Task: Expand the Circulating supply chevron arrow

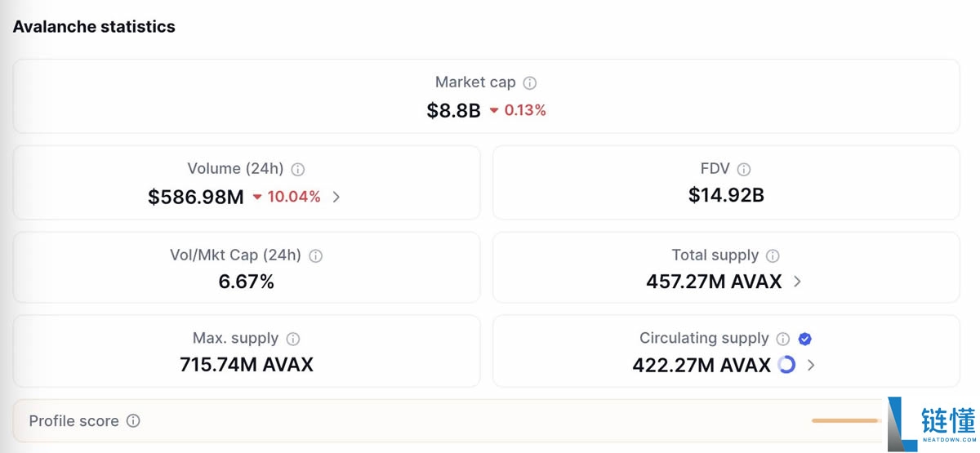Action: [x=811, y=365]
